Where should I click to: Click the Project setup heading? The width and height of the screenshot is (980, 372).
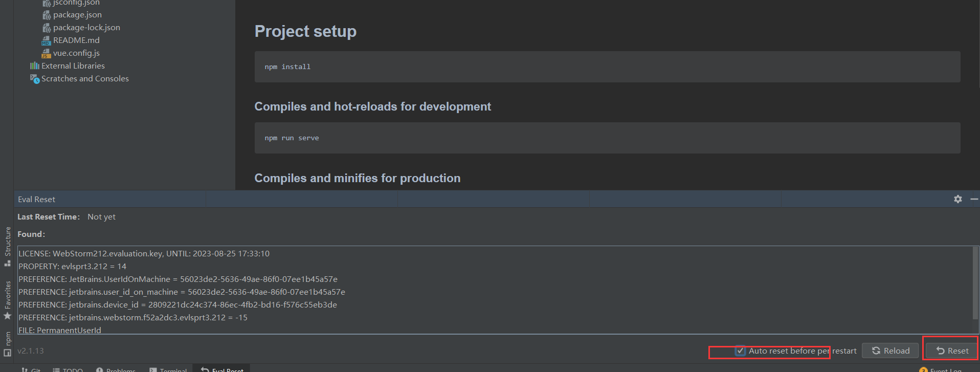305,31
